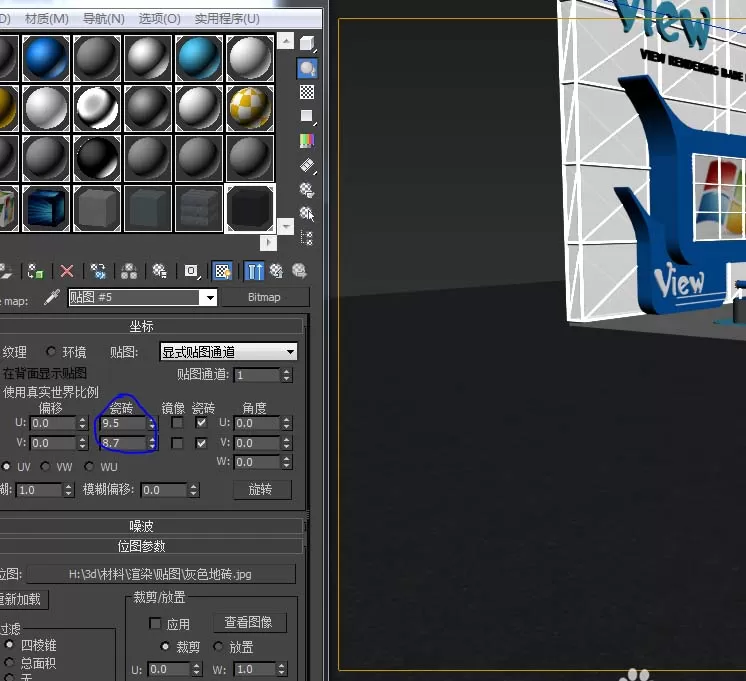Click the Bitmap type button
The width and height of the screenshot is (746, 681).
[265, 297]
